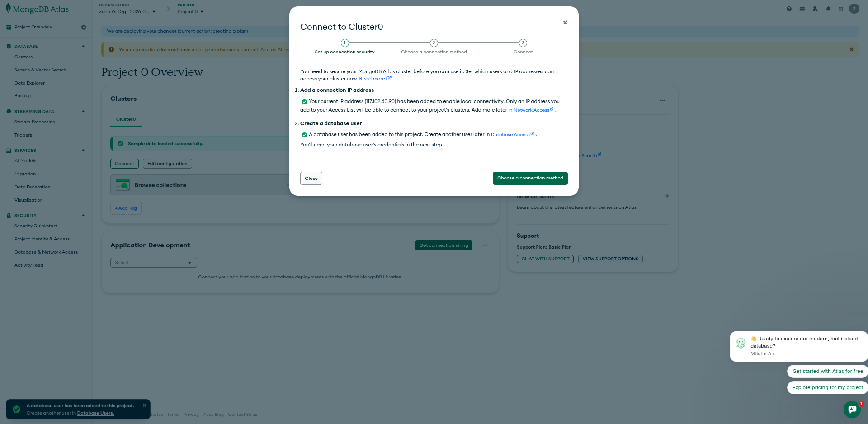Click the notifications bell icon
Viewport: 868px width, 424px height.
coord(828,9)
